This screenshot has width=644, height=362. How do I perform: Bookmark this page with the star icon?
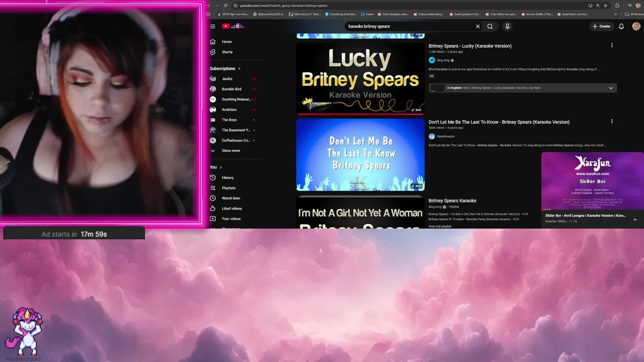605,6
